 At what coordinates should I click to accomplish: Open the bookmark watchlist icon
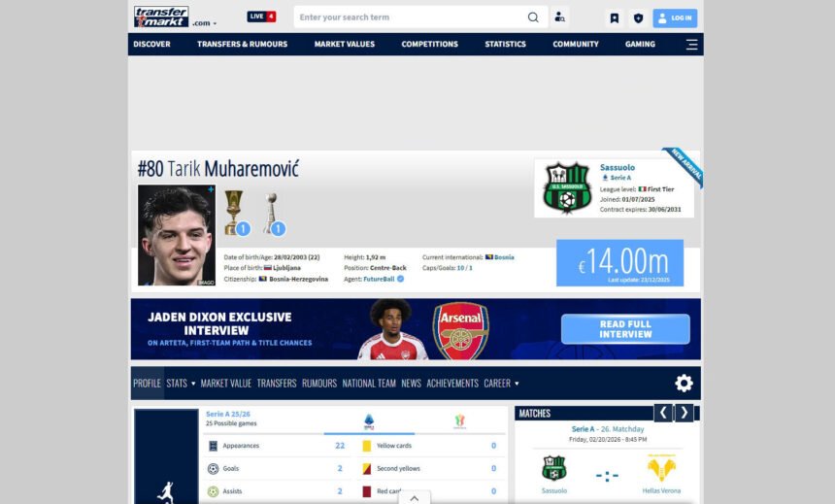(614, 18)
